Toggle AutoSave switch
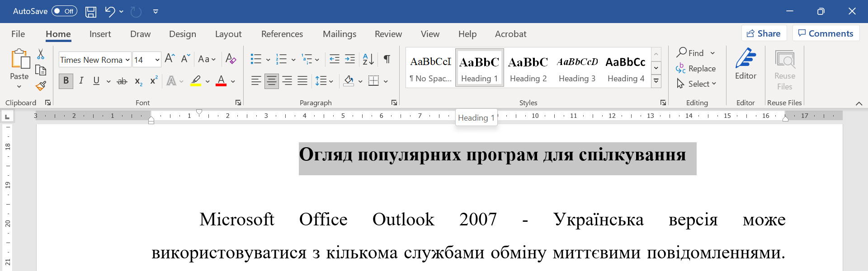The width and height of the screenshot is (868, 271). (x=64, y=11)
